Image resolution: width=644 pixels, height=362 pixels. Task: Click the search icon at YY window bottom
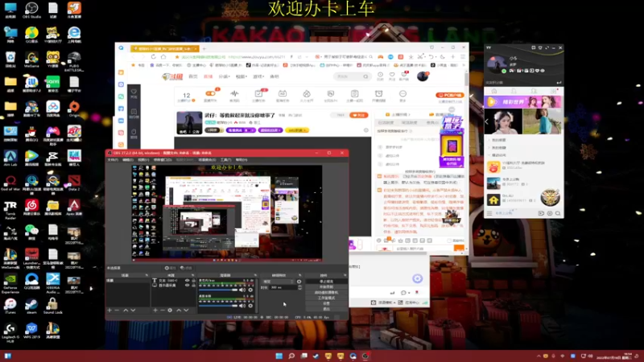[558, 213]
